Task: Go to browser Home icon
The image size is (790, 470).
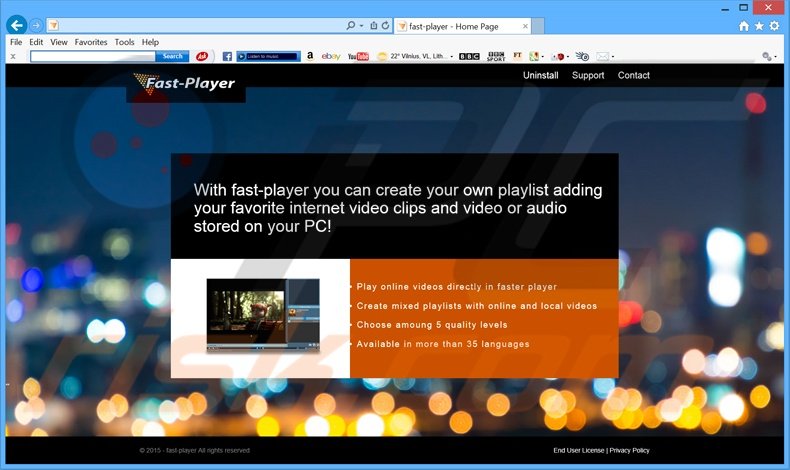Action: coord(744,26)
